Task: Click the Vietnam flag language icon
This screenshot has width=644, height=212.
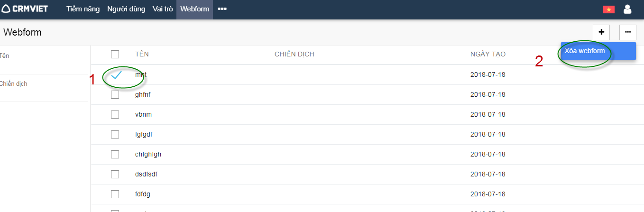Action: tap(608, 9)
